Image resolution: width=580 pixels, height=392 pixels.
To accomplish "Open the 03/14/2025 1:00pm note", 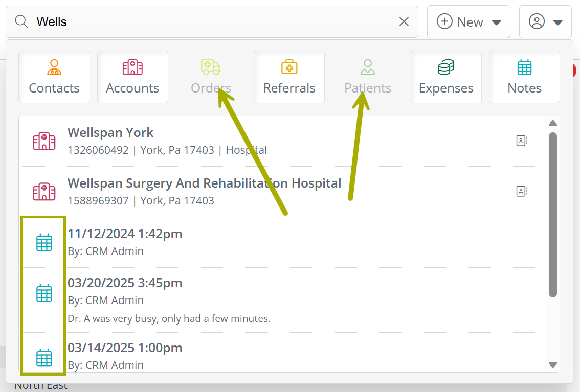I will click(283, 353).
